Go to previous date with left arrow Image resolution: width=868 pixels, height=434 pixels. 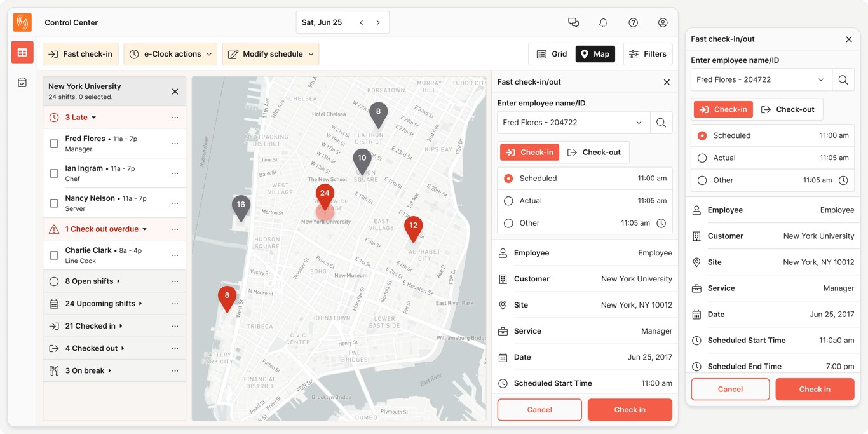[362, 22]
